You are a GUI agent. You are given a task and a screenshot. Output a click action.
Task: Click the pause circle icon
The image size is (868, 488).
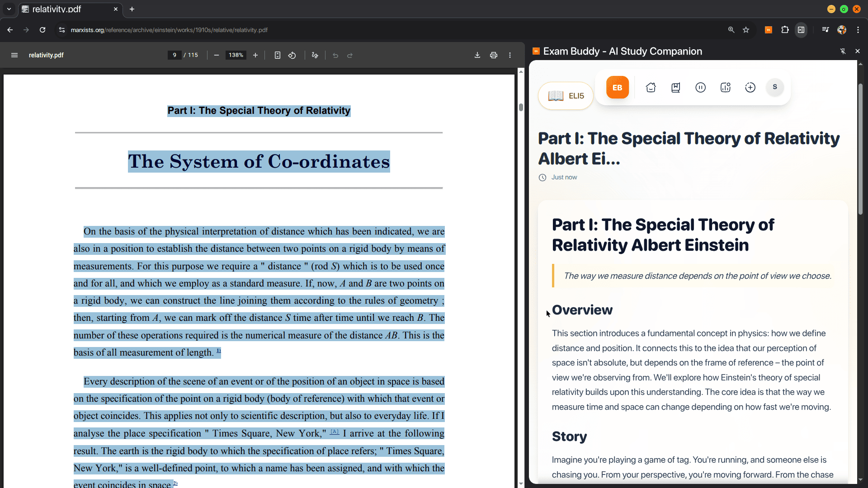click(x=700, y=88)
